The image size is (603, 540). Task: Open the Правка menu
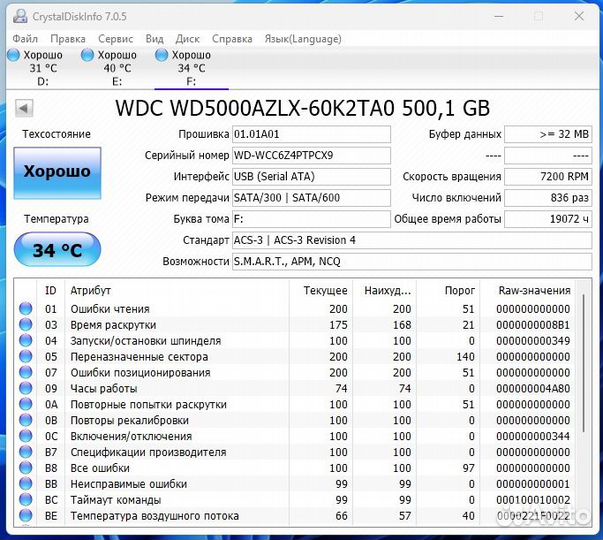click(x=68, y=39)
